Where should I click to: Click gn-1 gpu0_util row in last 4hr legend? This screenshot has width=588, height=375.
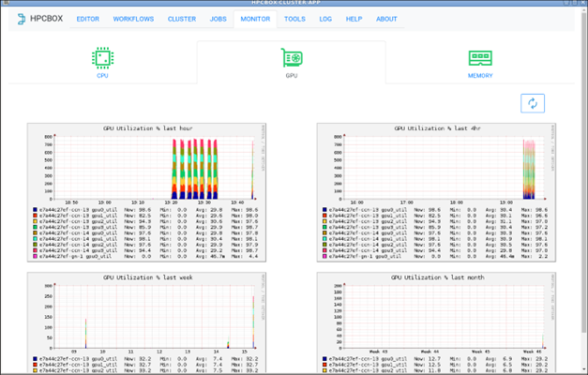coord(435,257)
